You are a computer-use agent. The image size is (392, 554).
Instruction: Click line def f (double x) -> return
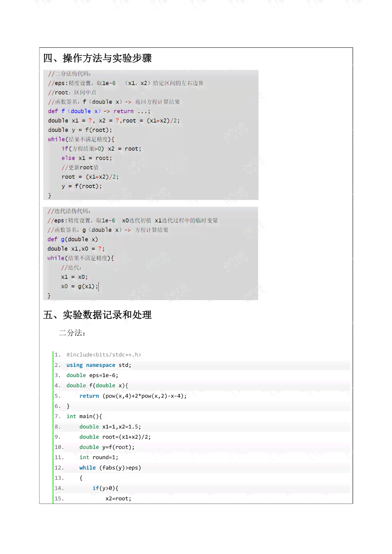(99, 111)
